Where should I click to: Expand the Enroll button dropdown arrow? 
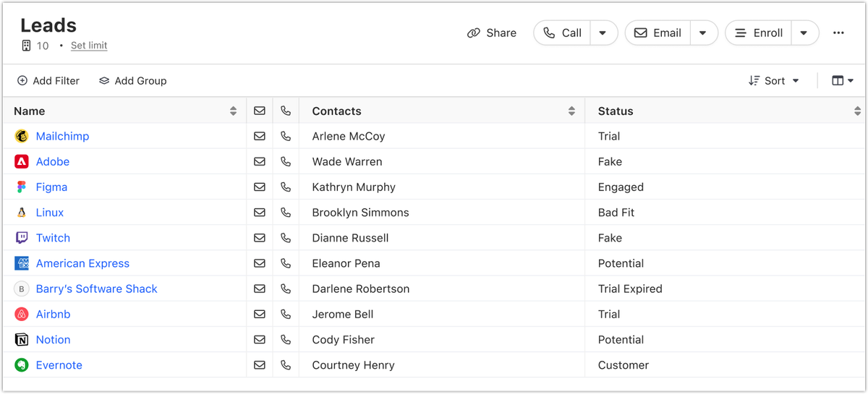coord(804,33)
